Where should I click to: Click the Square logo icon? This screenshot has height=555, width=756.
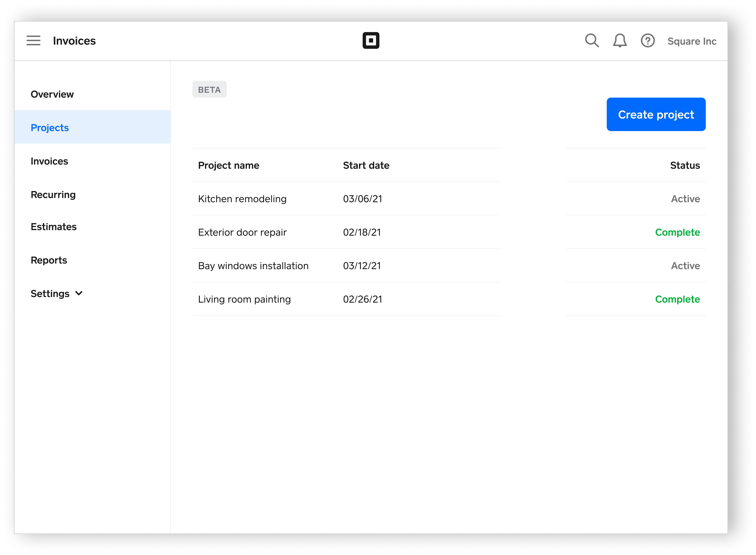tap(371, 41)
